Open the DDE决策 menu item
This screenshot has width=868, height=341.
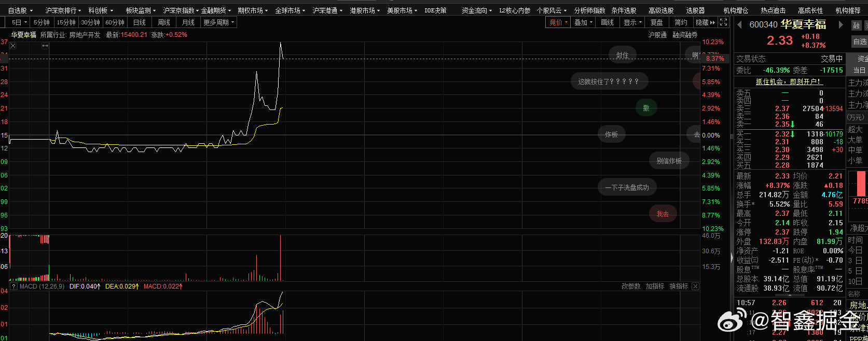(x=435, y=10)
